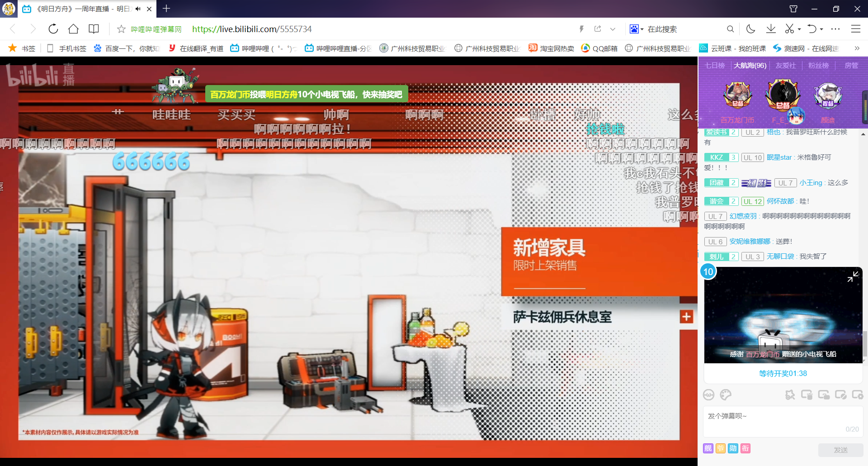Switch to the 房管 tab
This screenshot has width=868, height=466.
851,66
